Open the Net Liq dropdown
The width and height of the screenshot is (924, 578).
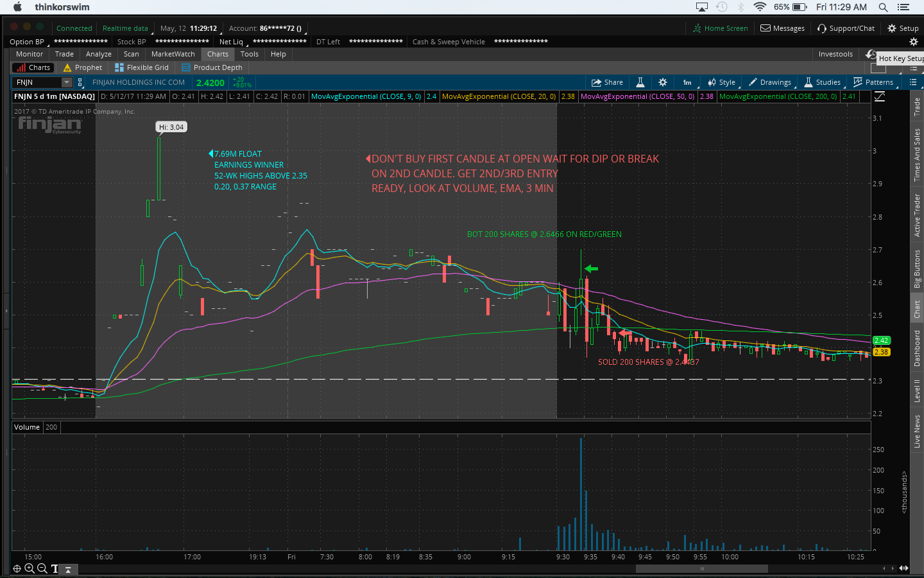232,42
